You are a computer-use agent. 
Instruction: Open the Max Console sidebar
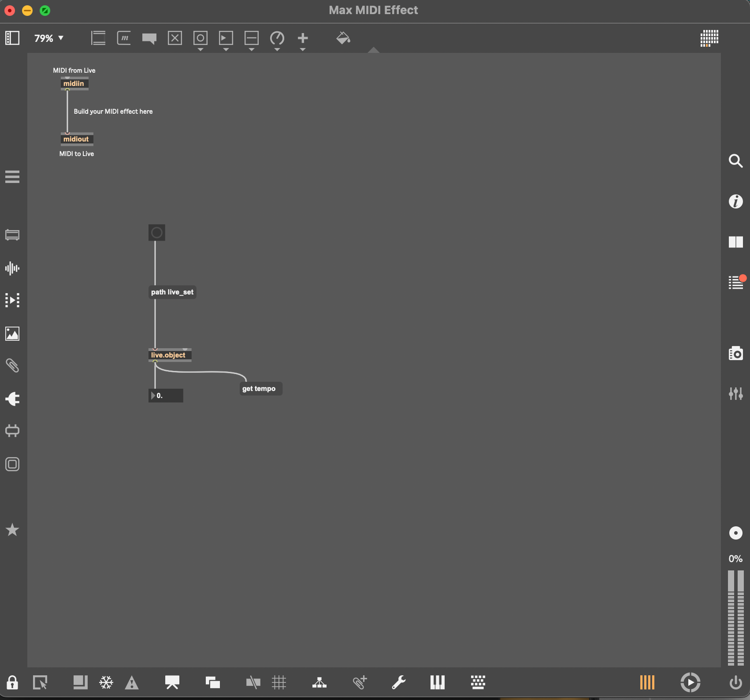735,282
